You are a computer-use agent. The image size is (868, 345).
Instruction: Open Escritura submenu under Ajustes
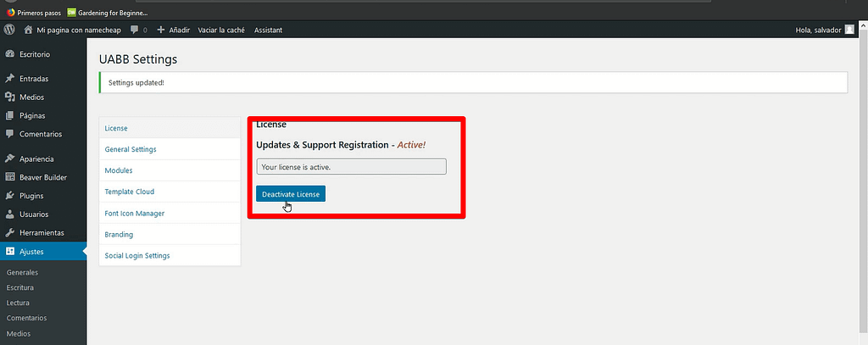click(20, 287)
